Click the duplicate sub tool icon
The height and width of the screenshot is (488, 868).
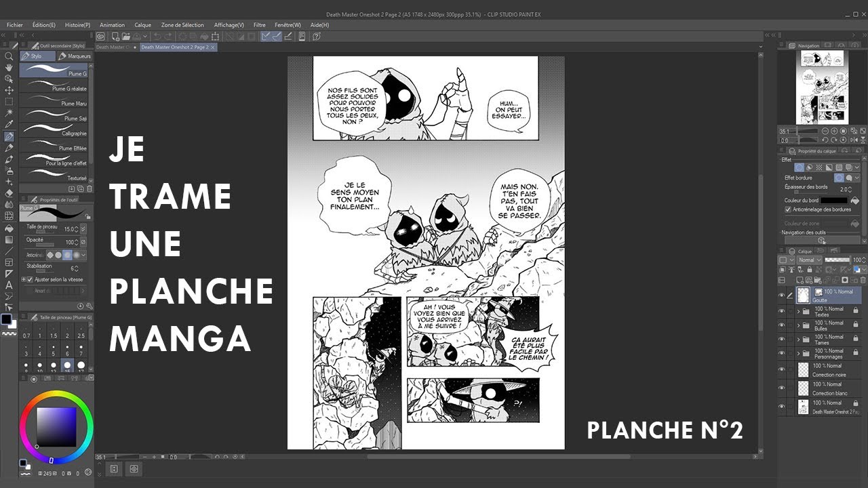coord(80,188)
